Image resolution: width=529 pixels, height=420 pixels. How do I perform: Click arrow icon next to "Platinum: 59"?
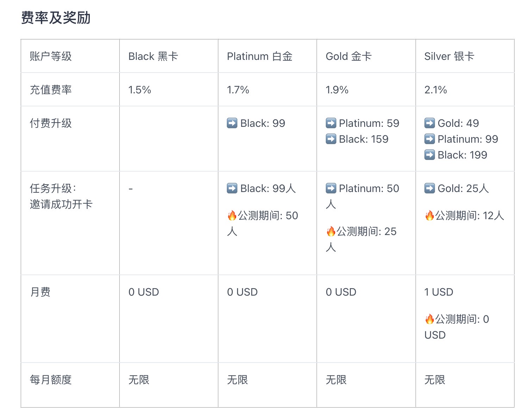(331, 123)
